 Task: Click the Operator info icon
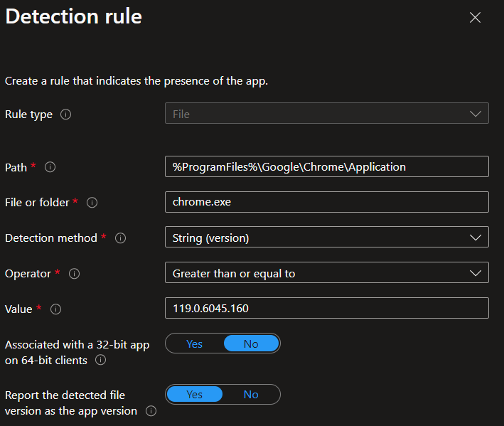74,274
